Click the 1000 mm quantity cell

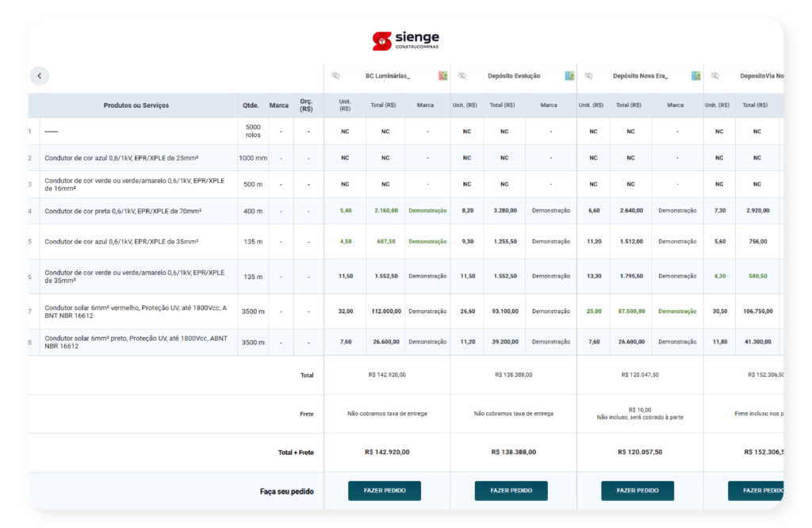coord(253,158)
